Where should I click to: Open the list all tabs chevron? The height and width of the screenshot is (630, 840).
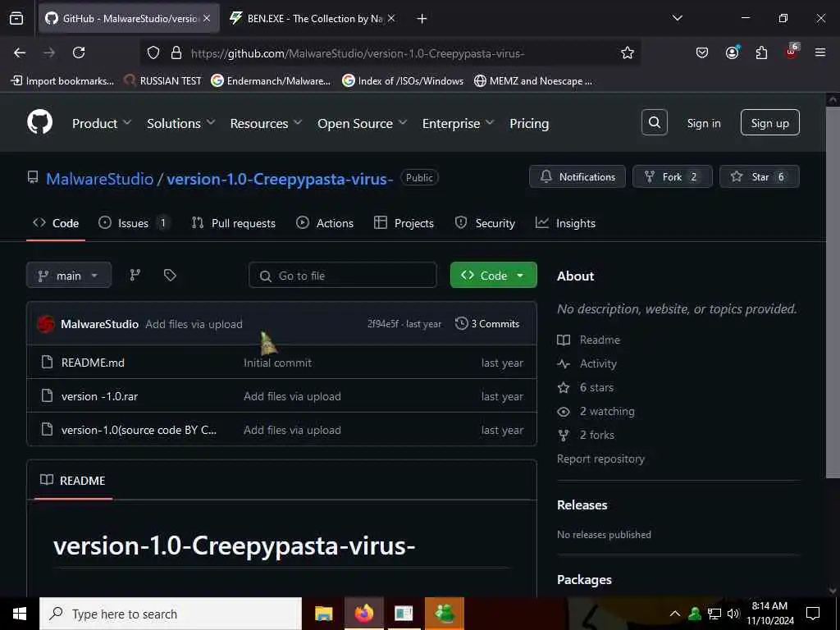click(x=677, y=18)
